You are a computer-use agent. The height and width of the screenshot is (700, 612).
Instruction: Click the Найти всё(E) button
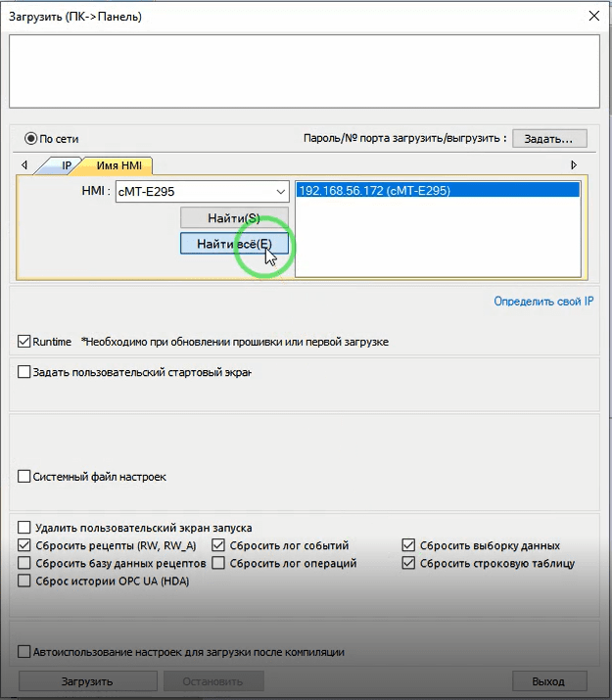tap(234, 243)
